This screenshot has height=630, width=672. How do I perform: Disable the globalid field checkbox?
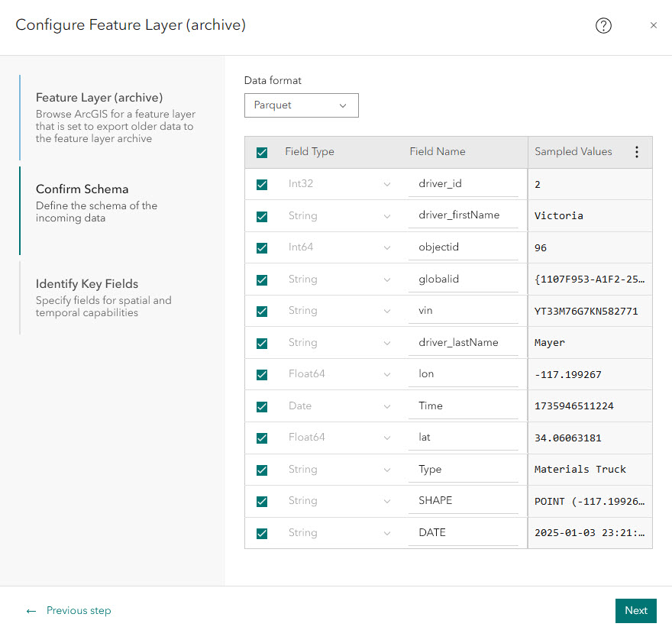(x=262, y=279)
